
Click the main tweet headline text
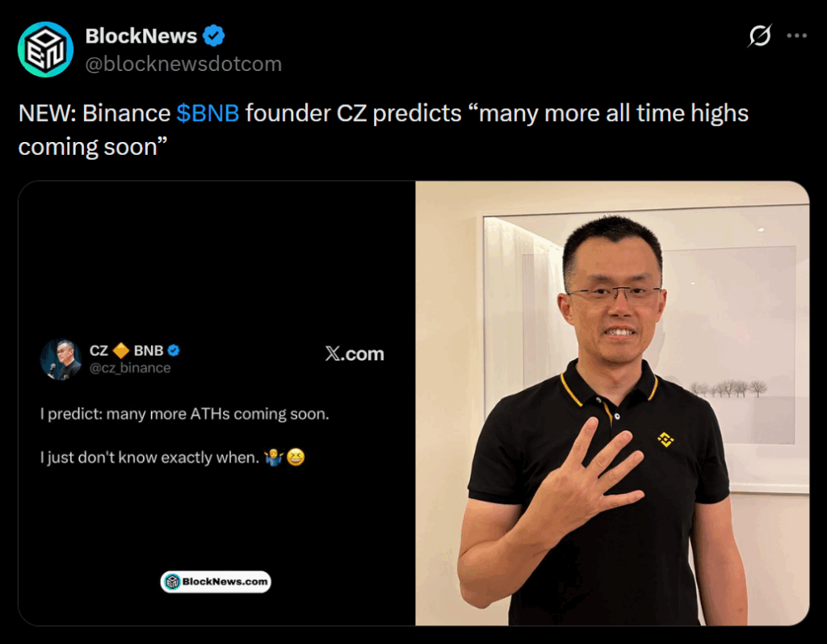pyautogui.click(x=384, y=130)
